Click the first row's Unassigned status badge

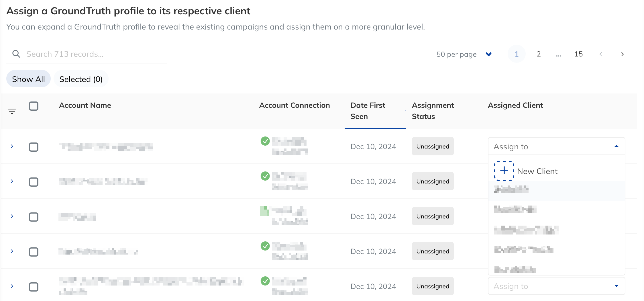(433, 146)
